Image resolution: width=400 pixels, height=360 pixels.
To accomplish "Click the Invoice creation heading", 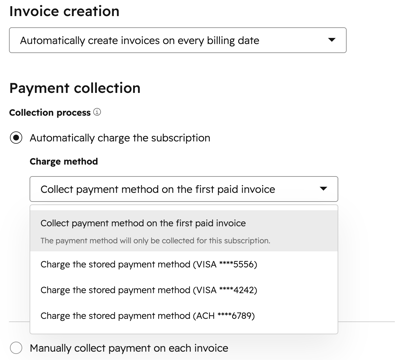I will pyautogui.click(x=64, y=11).
